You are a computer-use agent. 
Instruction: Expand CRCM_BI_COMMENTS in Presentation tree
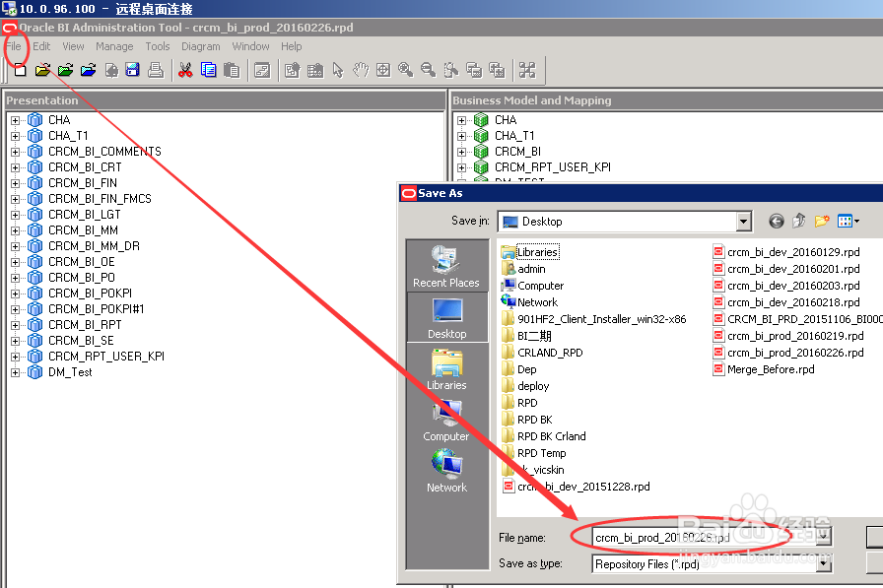click(x=15, y=152)
